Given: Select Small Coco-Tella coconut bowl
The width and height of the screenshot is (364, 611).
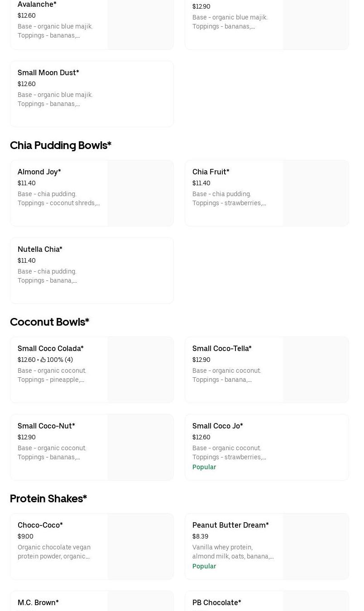Looking at the screenshot, I should click(222, 349).
